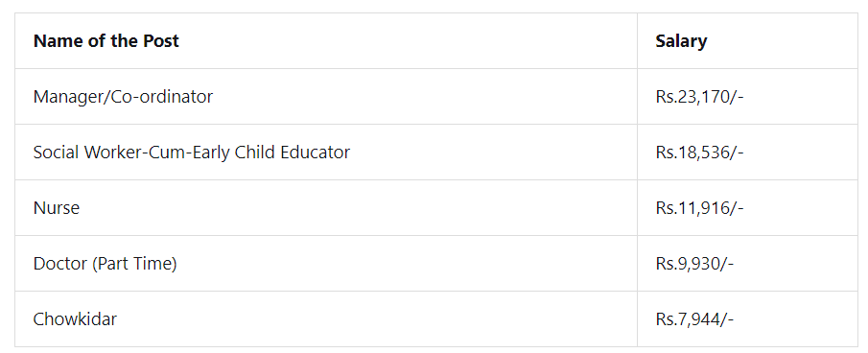The image size is (868, 353).
Task: Select the Rs.9,930/- salary value
Action: (x=694, y=264)
